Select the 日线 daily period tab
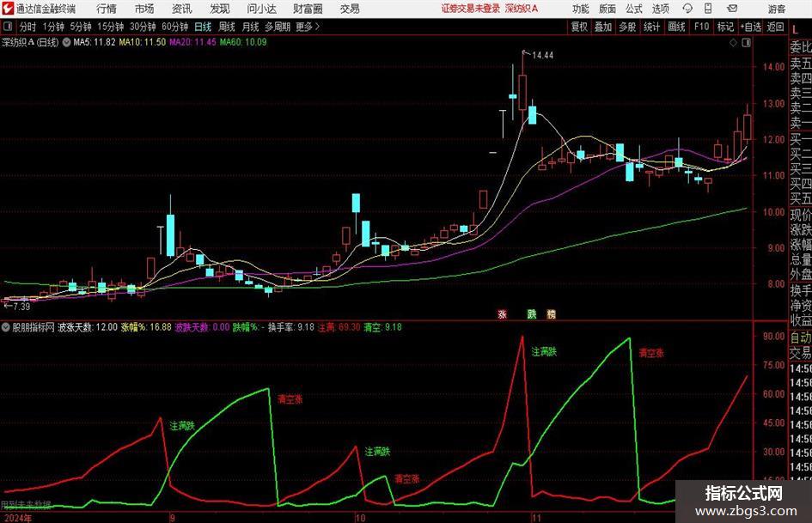Screen dimensions: 812x523 pos(203,27)
